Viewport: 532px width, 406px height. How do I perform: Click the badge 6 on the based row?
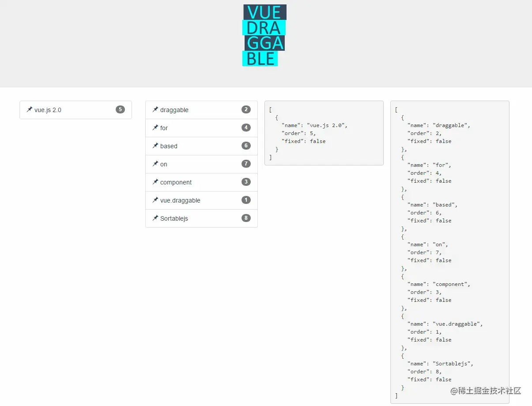point(246,146)
